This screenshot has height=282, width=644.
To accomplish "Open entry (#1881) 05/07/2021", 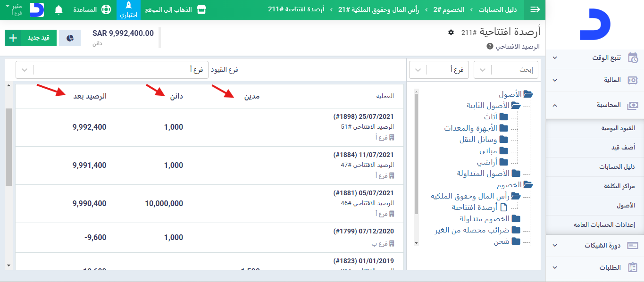I will 364,193.
